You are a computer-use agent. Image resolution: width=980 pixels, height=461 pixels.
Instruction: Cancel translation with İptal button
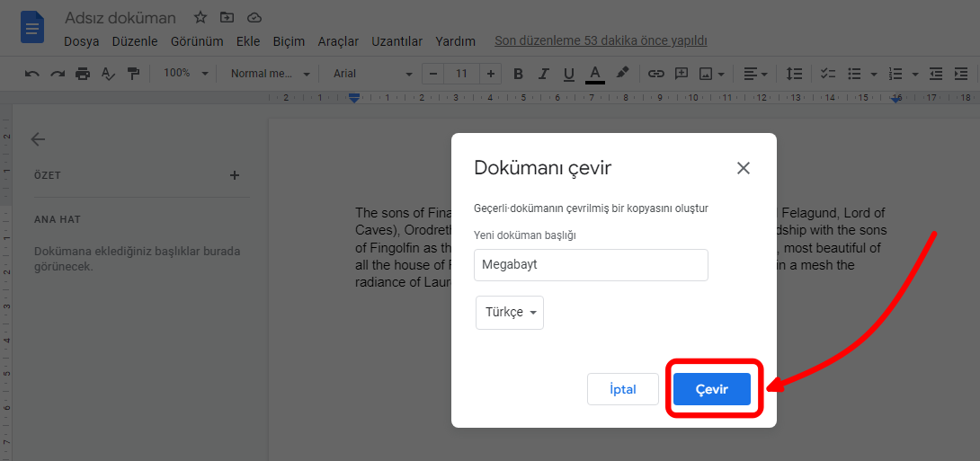point(622,389)
